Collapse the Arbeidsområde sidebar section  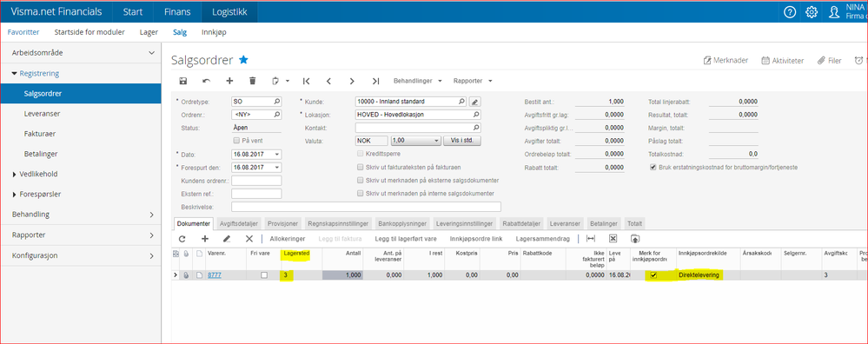pyautogui.click(x=152, y=52)
